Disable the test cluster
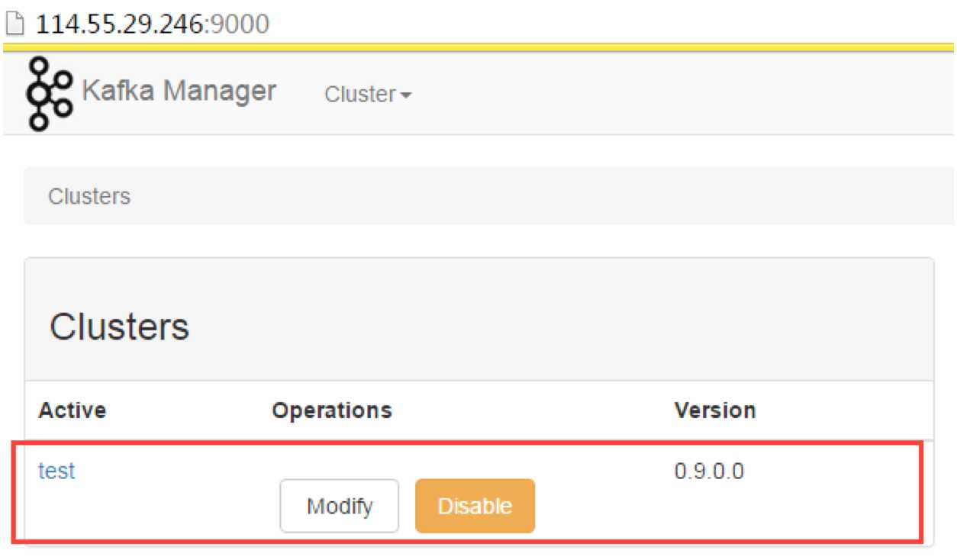 [475, 506]
